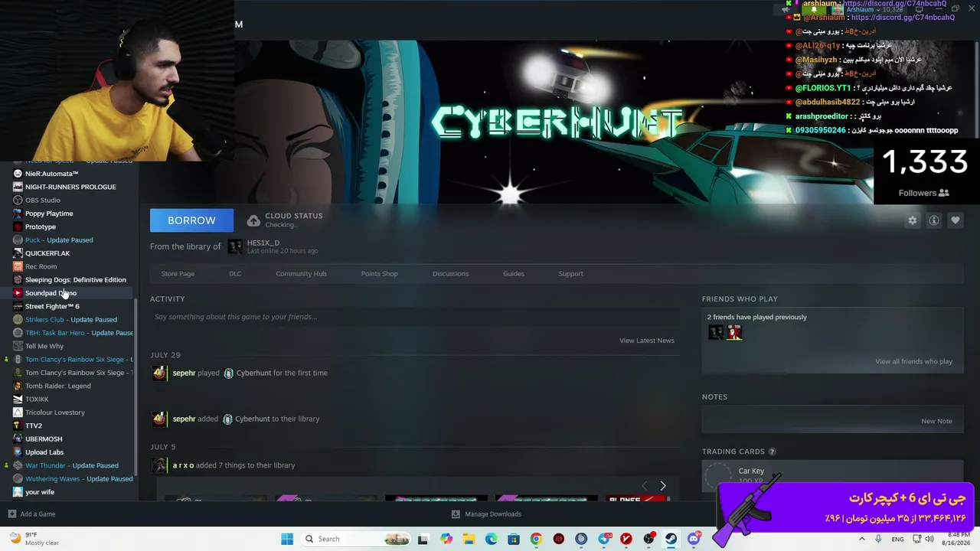This screenshot has height=551, width=980.
Task: Select 'your wife' in game list
Action: [x=40, y=492]
